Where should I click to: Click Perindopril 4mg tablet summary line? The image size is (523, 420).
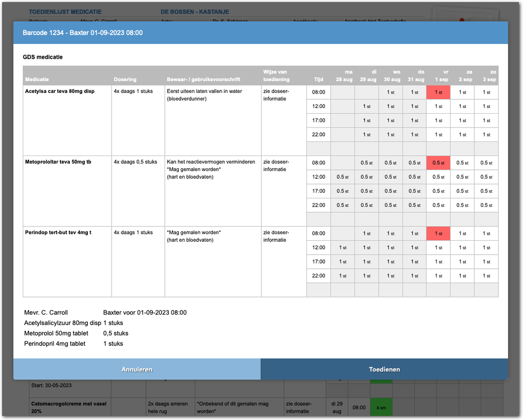[55, 344]
